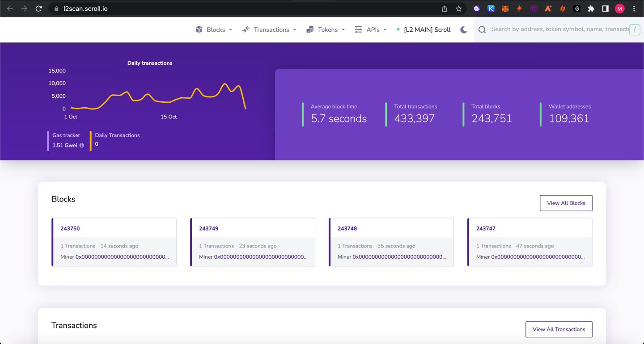This screenshot has height=344, width=644.
Task: Click View All Blocks button
Action: 566,203
